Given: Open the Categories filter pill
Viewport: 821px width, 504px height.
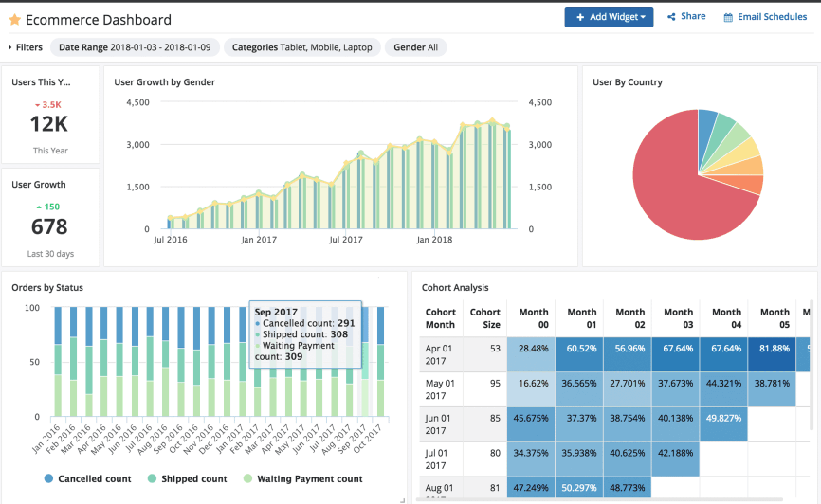Looking at the screenshot, I should pyautogui.click(x=301, y=47).
